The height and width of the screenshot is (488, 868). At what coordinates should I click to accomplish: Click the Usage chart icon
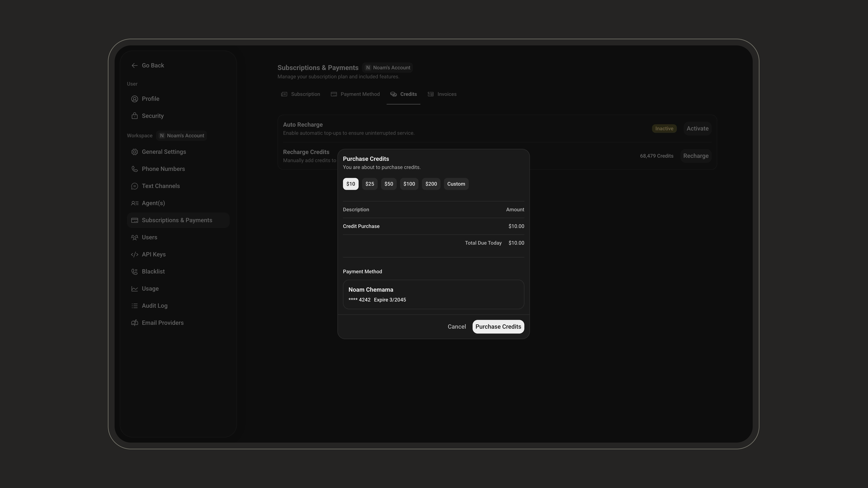[134, 289]
